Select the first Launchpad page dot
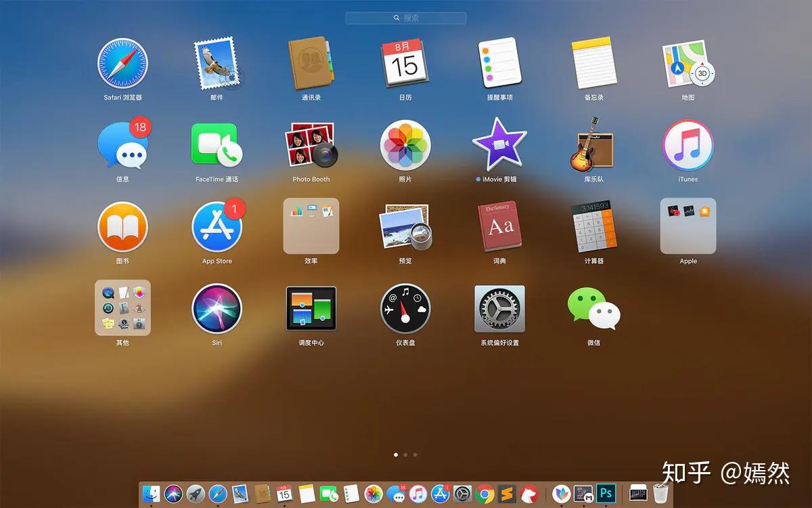Screen dimensions: 812x508 pyautogui.click(x=395, y=455)
